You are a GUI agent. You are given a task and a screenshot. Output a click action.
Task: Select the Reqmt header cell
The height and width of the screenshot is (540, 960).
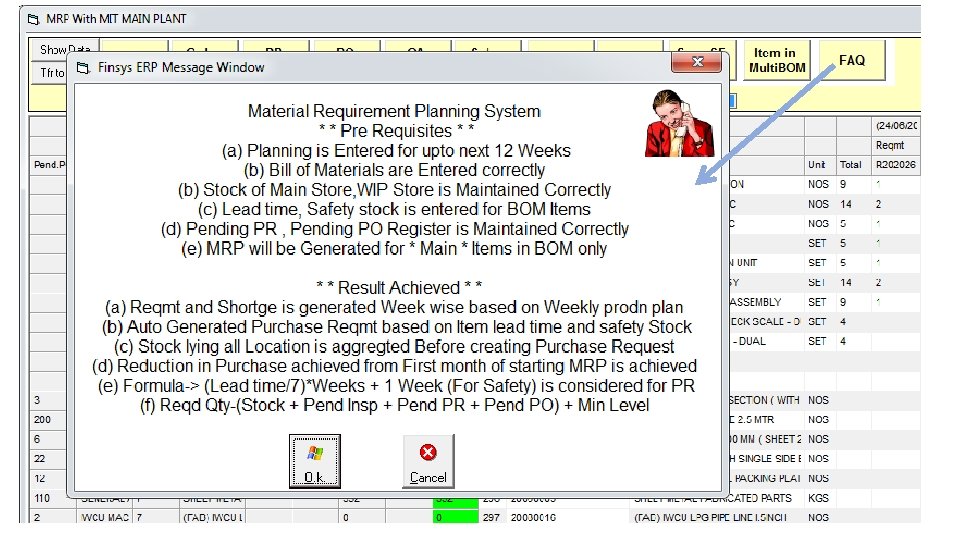coord(896,145)
